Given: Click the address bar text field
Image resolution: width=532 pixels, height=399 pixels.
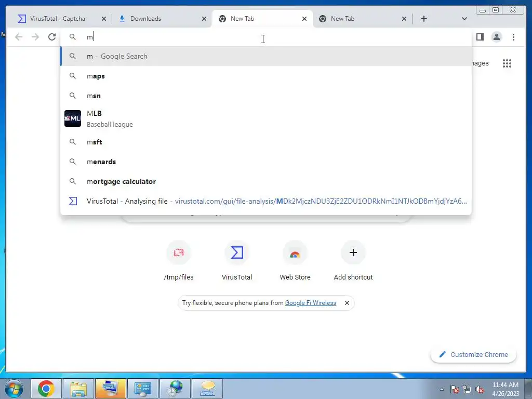Looking at the screenshot, I should tap(266, 37).
